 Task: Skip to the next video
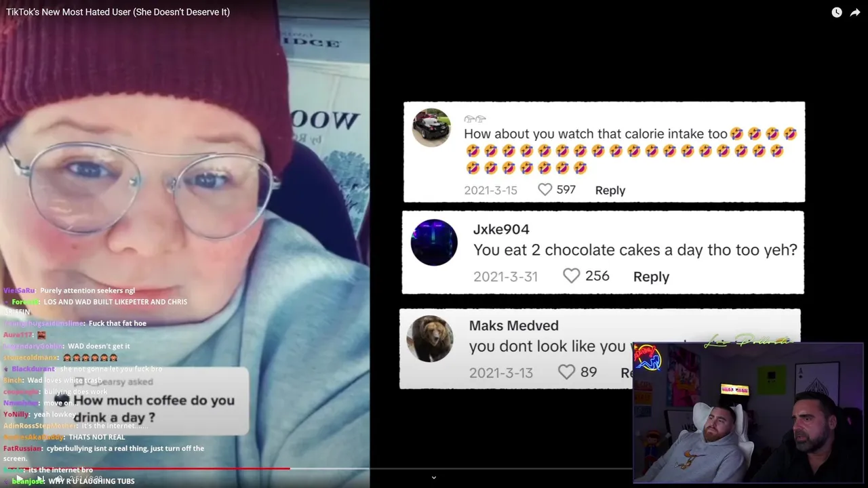[x=40, y=479]
